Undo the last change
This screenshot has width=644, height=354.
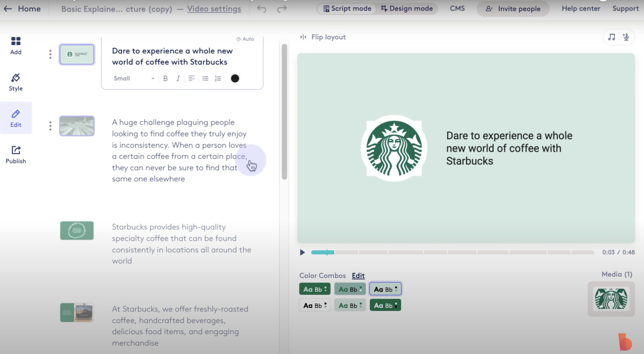tap(261, 8)
